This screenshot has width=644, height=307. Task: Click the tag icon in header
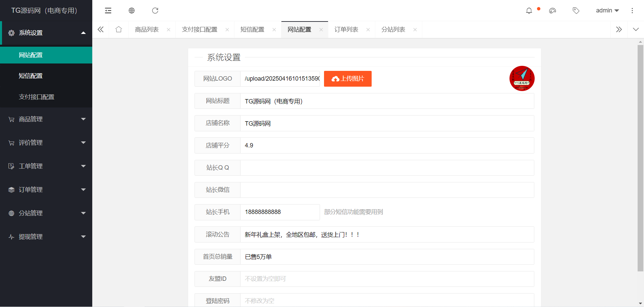(x=576, y=11)
